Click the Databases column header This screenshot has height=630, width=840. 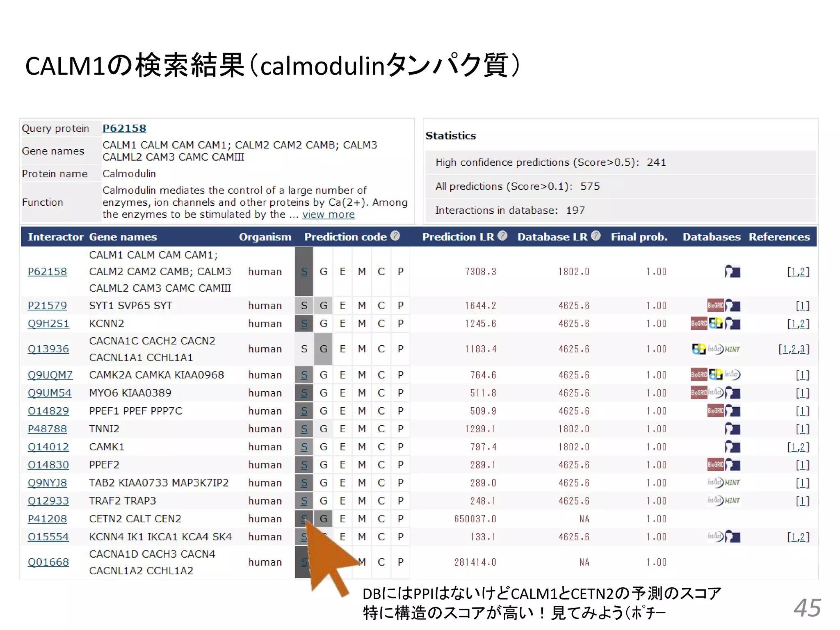tap(712, 237)
